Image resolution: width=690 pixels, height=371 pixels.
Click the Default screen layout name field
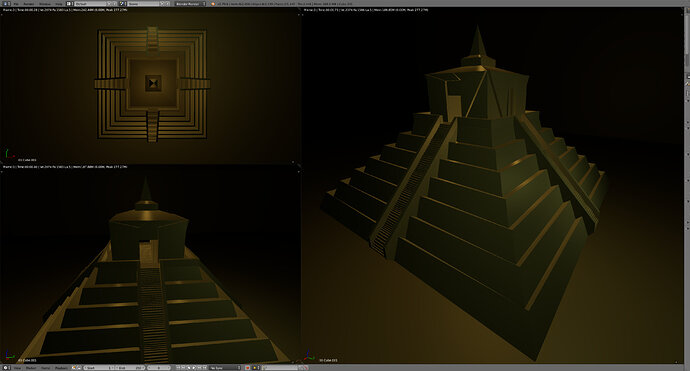[x=90, y=4]
